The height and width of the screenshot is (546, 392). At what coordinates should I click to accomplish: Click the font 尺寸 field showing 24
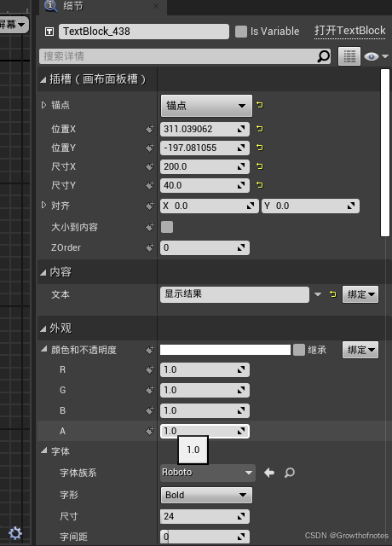(205, 516)
